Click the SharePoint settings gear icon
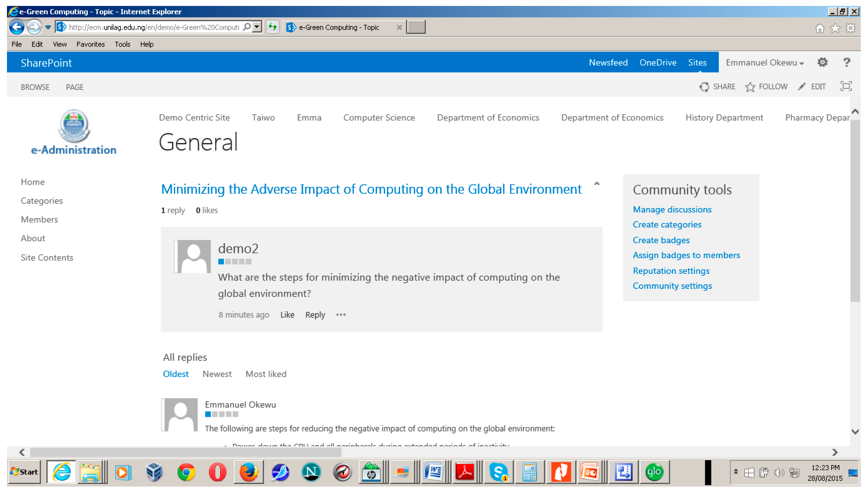Screen dimensions: 868x493 click(x=822, y=62)
